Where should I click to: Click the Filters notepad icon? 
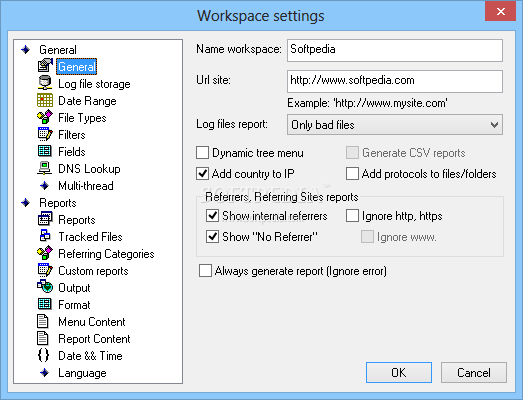[45, 134]
